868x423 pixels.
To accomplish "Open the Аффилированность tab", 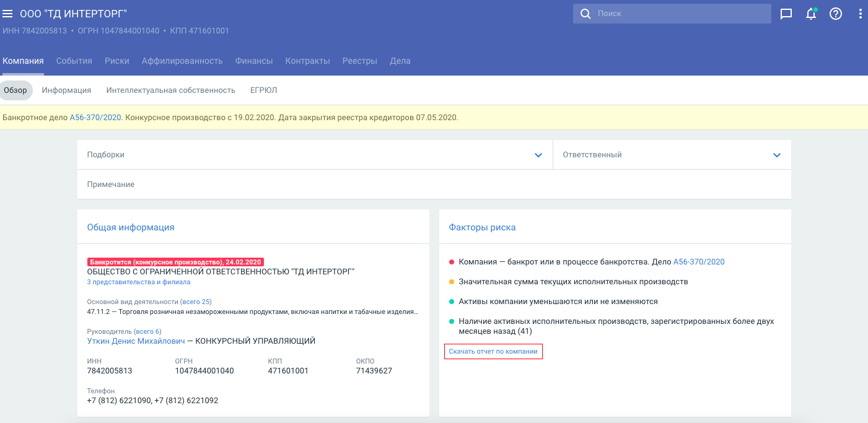I will [x=182, y=61].
